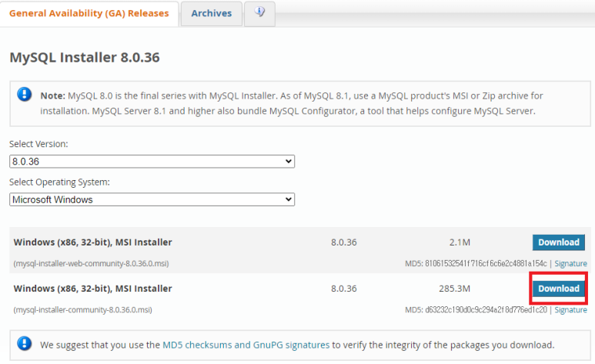Switch to the Archives tab
The height and width of the screenshot is (364, 595).
212,13
